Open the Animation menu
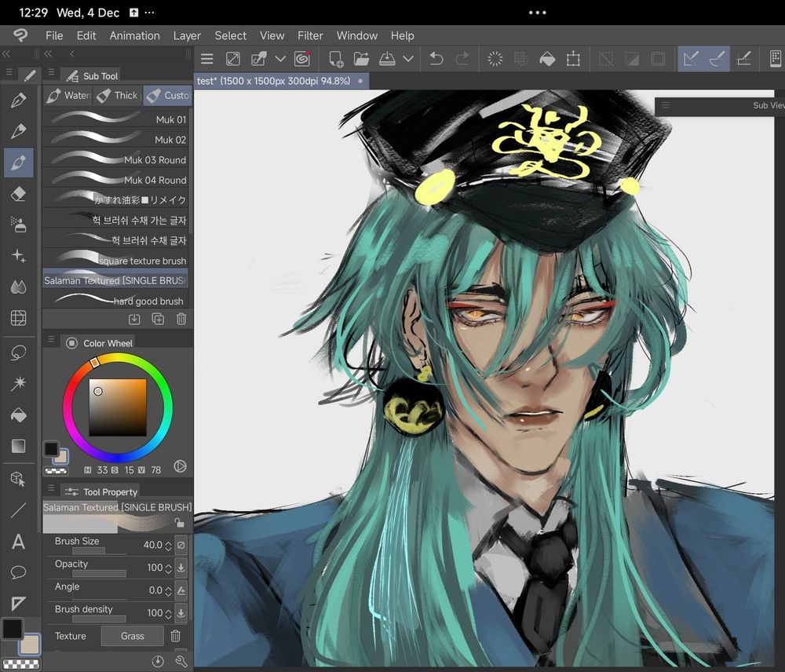 pyautogui.click(x=135, y=35)
